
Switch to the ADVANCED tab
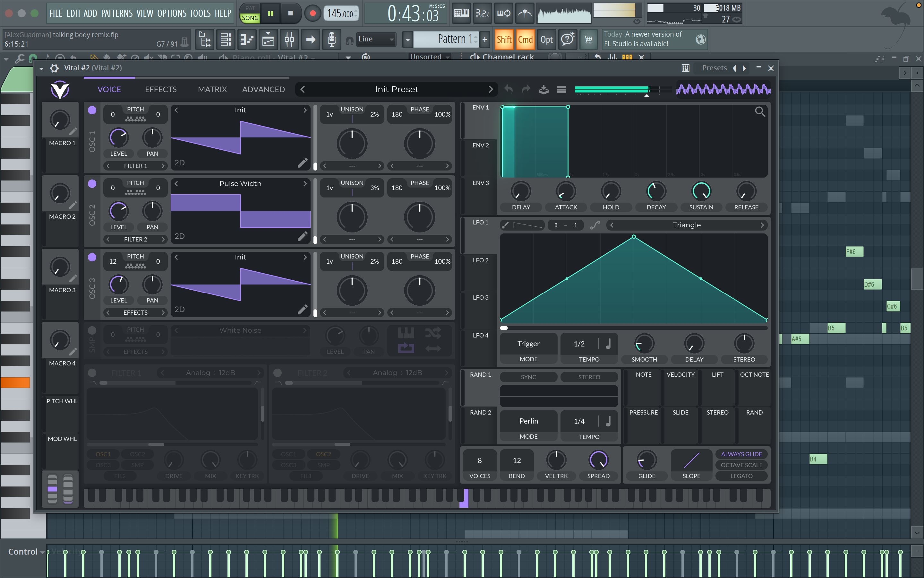click(263, 90)
